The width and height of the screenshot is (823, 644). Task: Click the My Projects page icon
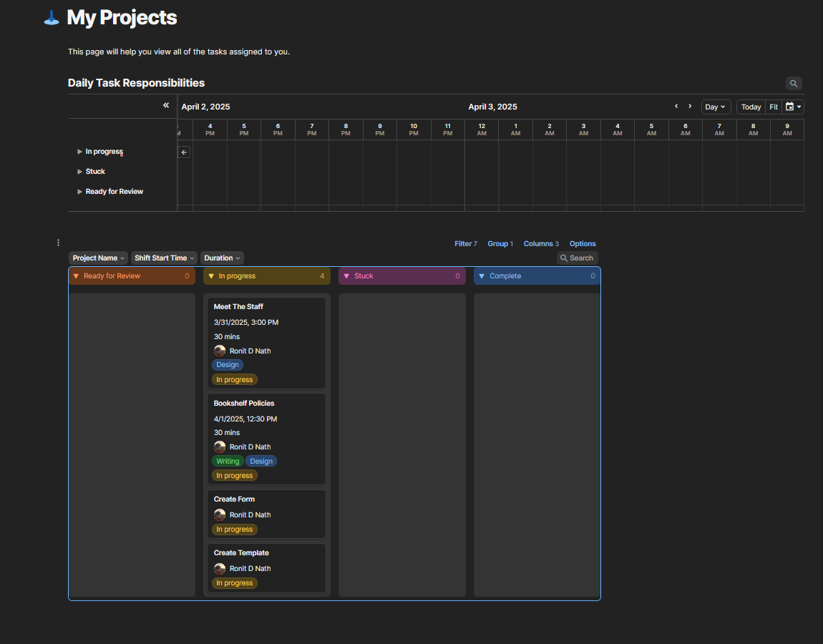[x=52, y=18]
